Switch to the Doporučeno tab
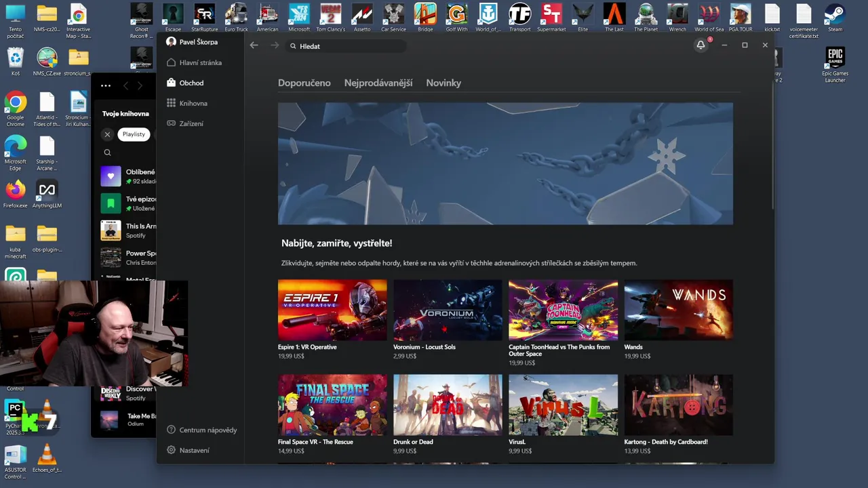This screenshot has width=868, height=488. (x=304, y=83)
